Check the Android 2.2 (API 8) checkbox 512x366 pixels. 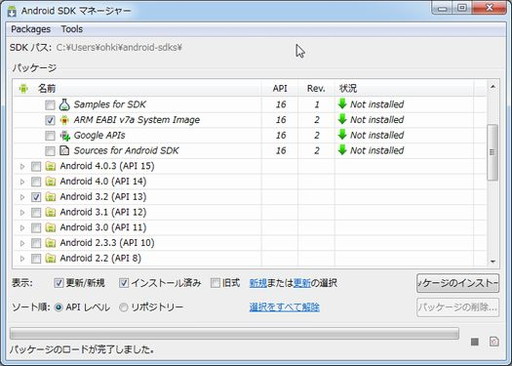(x=36, y=259)
